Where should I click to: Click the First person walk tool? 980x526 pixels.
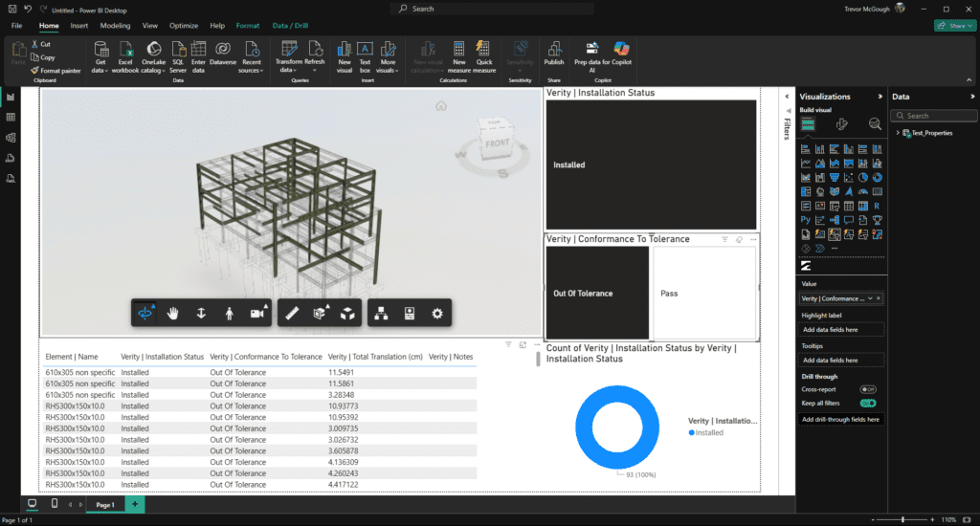click(x=229, y=313)
